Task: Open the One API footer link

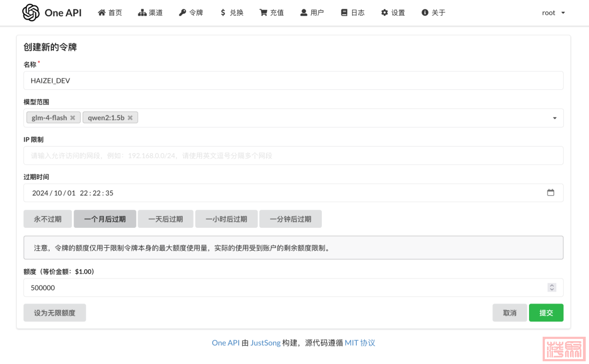Action: pyautogui.click(x=225, y=343)
